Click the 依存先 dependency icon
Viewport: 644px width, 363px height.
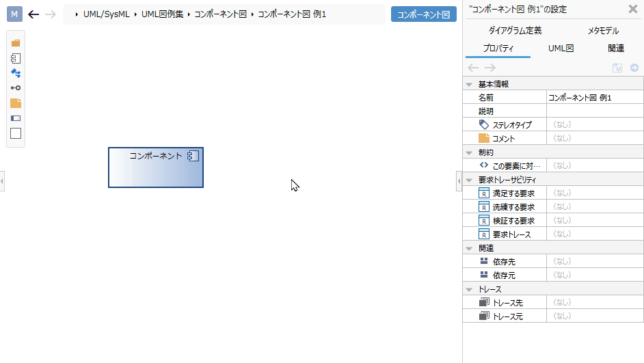click(484, 261)
